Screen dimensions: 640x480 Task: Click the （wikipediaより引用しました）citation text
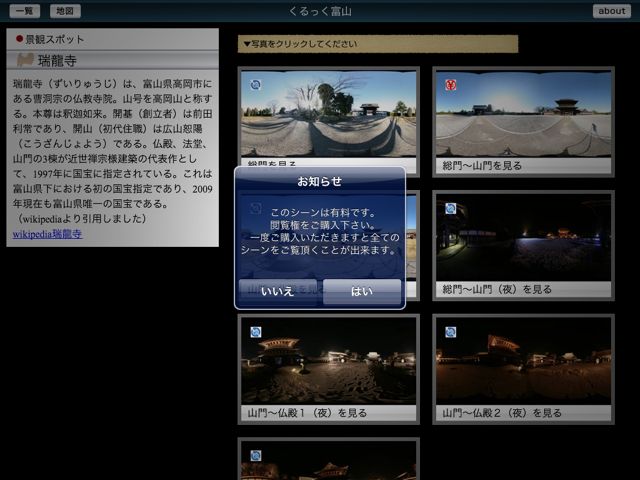(82, 219)
